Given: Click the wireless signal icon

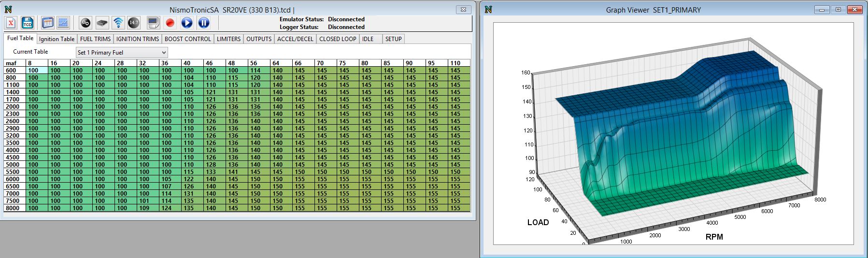Looking at the screenshot, I should coord(118,23).
